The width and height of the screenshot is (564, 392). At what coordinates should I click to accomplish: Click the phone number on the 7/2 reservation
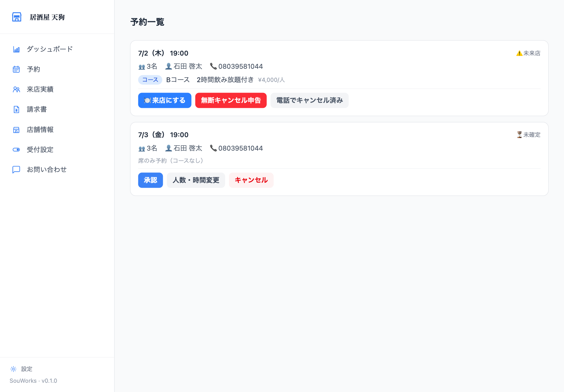(x=241, y=66)
